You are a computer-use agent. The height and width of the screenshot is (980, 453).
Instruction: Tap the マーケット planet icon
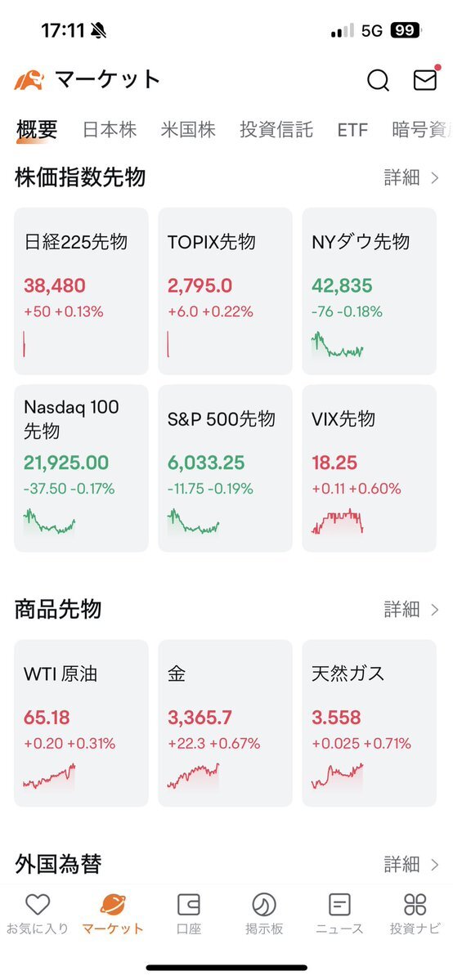click(113, 904)
